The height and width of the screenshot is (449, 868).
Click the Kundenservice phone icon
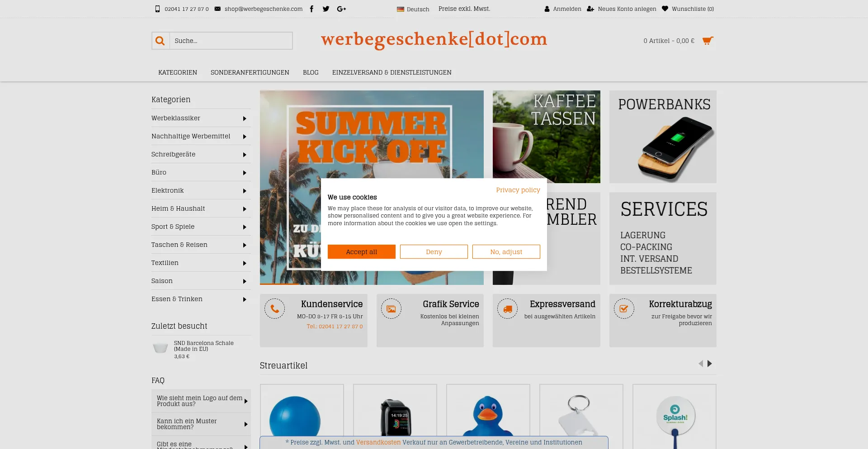(x=274, y=309)
